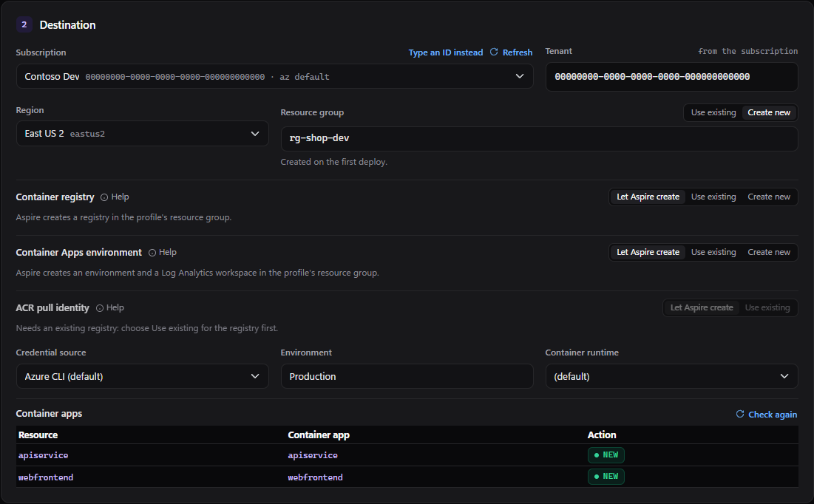
Task: Click the Type an ID instead link
Action: click(445, 52)
